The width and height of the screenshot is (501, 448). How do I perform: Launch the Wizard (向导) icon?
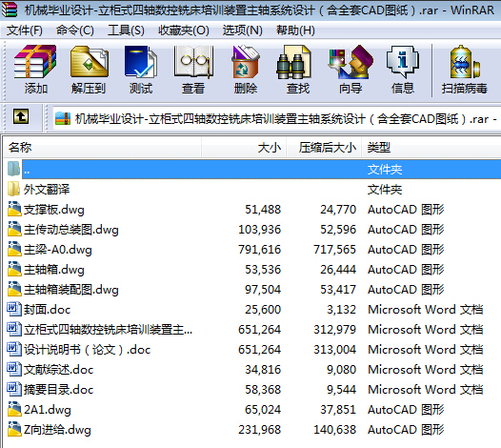pyautogui.click(x=351, y=62)
